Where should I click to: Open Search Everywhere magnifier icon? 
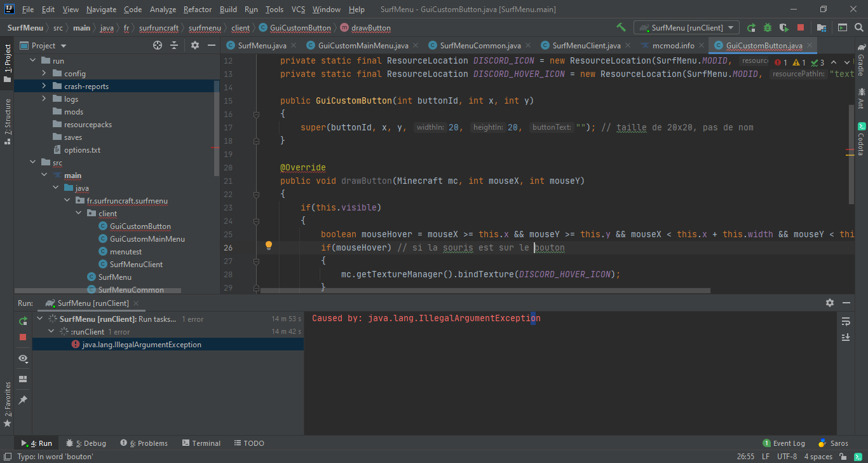point(858,27)
